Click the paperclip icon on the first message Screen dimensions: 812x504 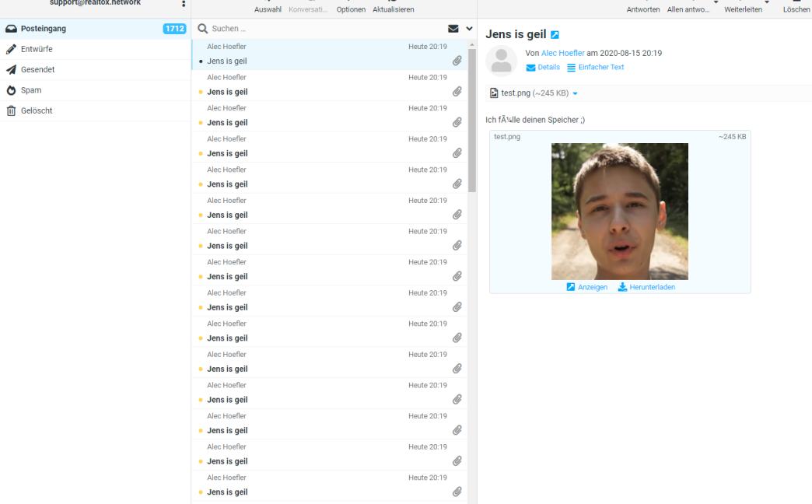(457, 61)
